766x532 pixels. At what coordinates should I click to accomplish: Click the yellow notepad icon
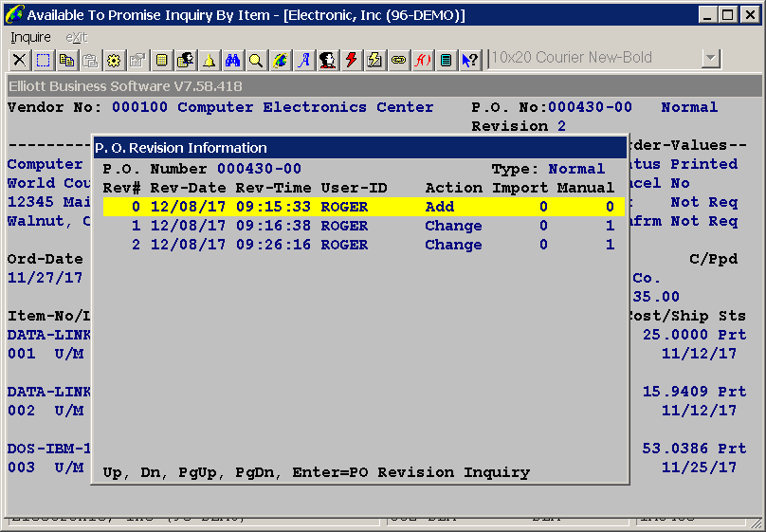point(161,60)
